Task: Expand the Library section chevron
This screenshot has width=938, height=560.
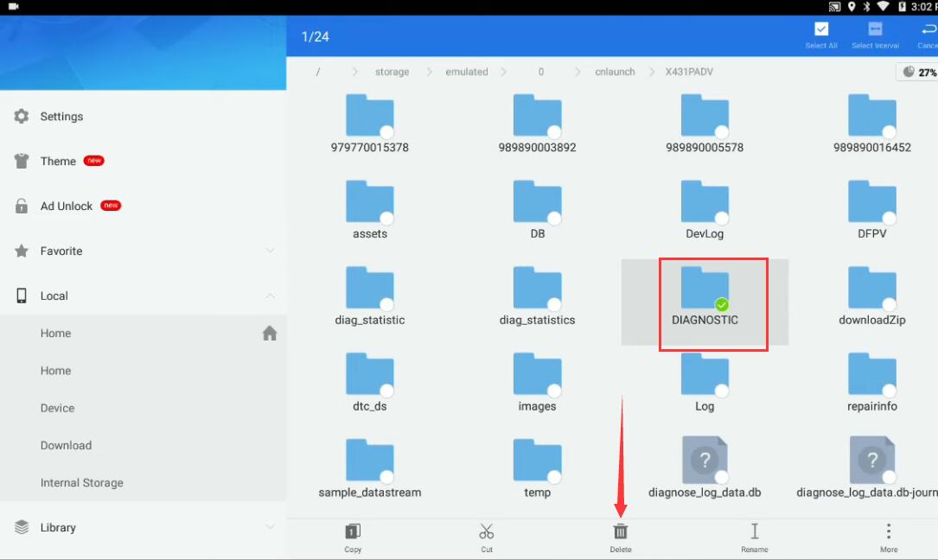Action: (x=270, y=527)
